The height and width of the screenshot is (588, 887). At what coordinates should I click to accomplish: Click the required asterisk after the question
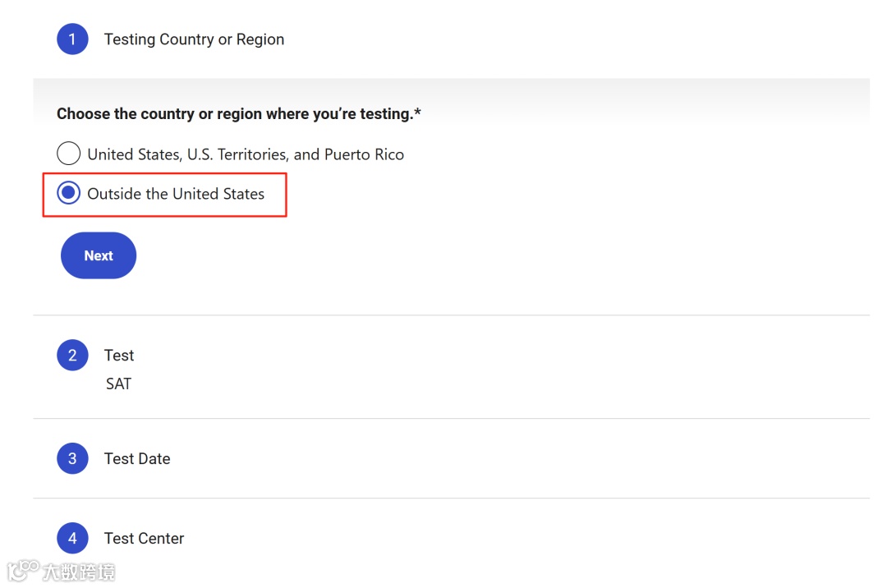pos(417,113)
